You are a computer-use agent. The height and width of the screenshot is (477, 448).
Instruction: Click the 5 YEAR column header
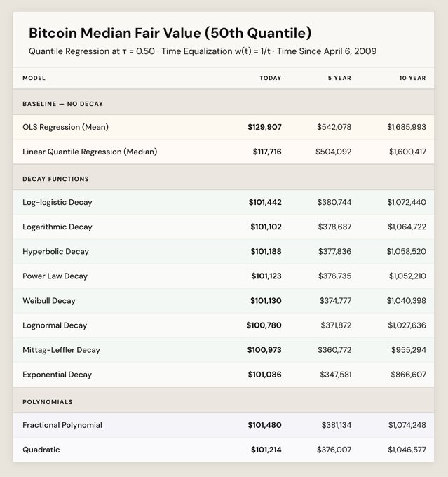339,78
